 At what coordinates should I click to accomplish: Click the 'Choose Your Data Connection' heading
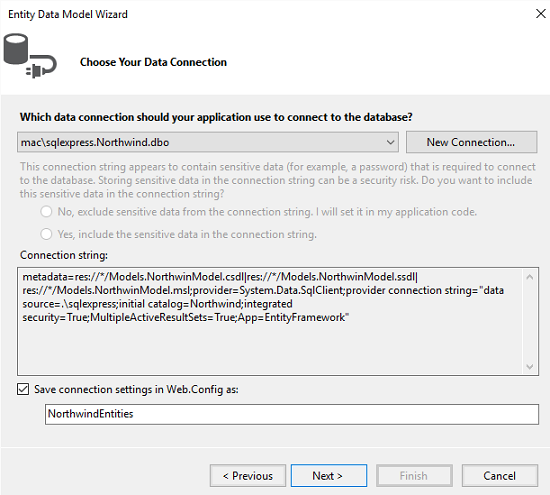pos(153,62)
